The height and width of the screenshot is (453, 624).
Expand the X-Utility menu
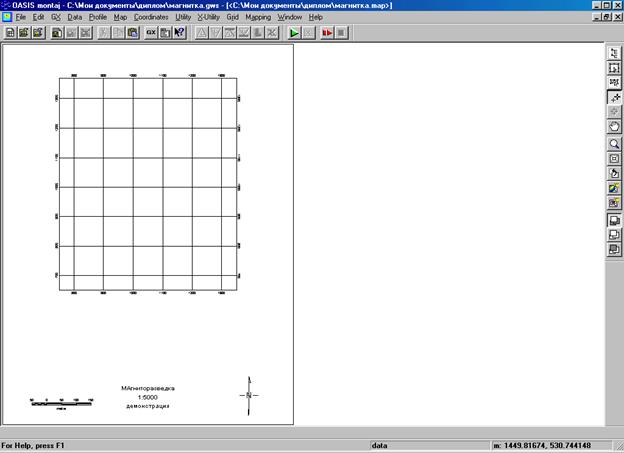click(x=208, y=18)
